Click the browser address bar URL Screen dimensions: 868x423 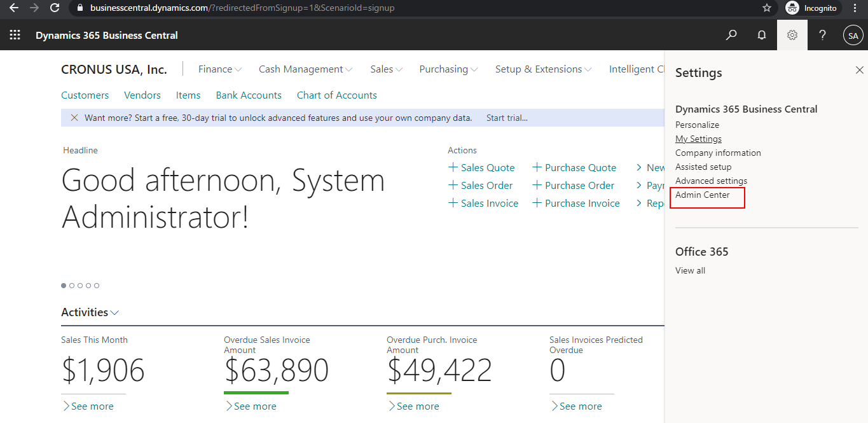click(242, 8)
